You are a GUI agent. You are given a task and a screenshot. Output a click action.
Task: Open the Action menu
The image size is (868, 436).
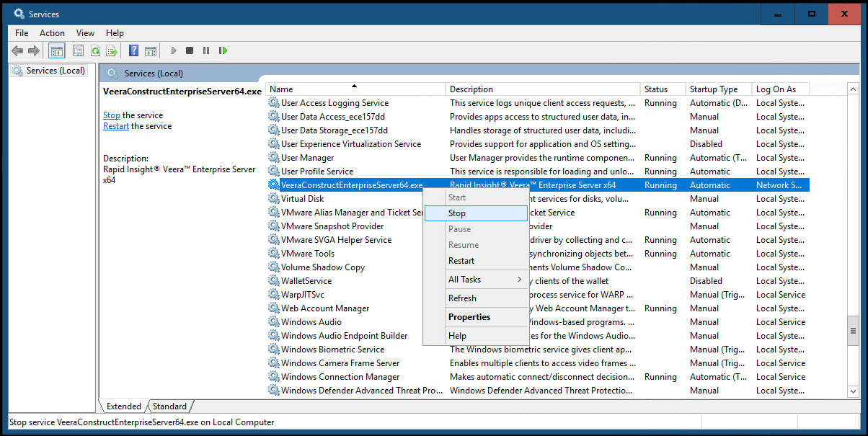(52, 32)
